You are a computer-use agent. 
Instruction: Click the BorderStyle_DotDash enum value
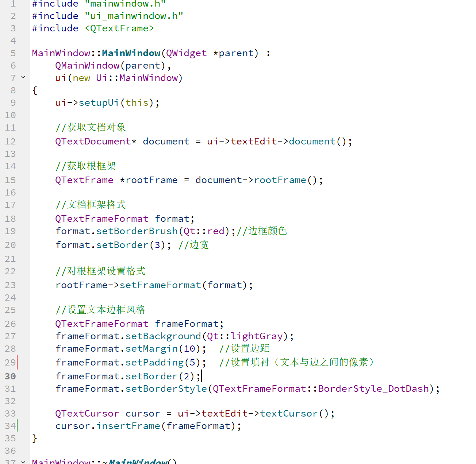(x=373, y=389)
